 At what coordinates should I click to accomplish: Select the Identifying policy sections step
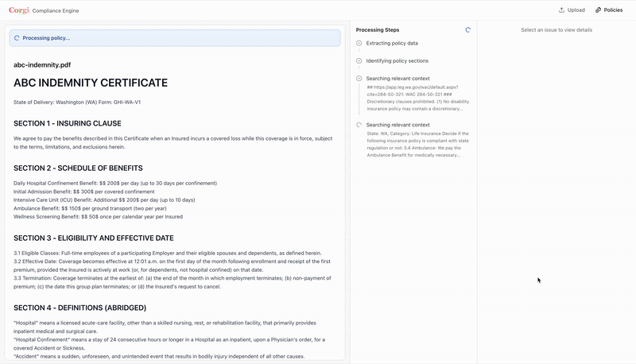coord(397,60)
